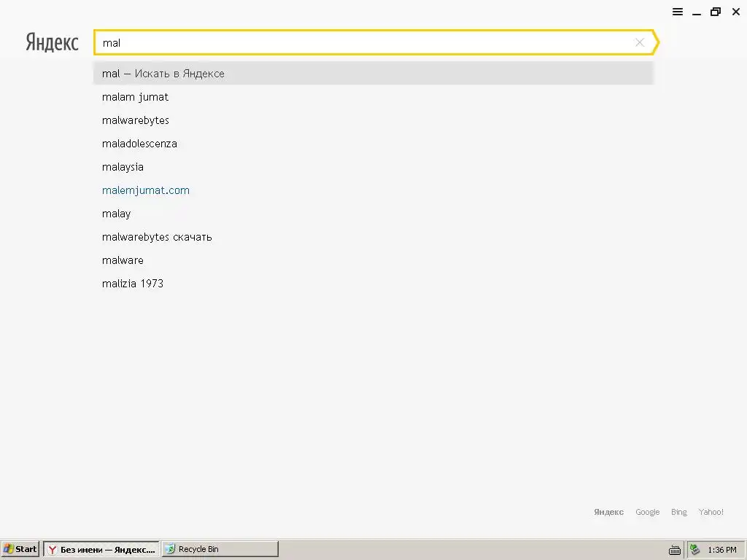Viewport: 747px width, 560px height.
Task: Select 'mal — Искать в Яндексе' suggestion
Action: click(x=373, y=74)
